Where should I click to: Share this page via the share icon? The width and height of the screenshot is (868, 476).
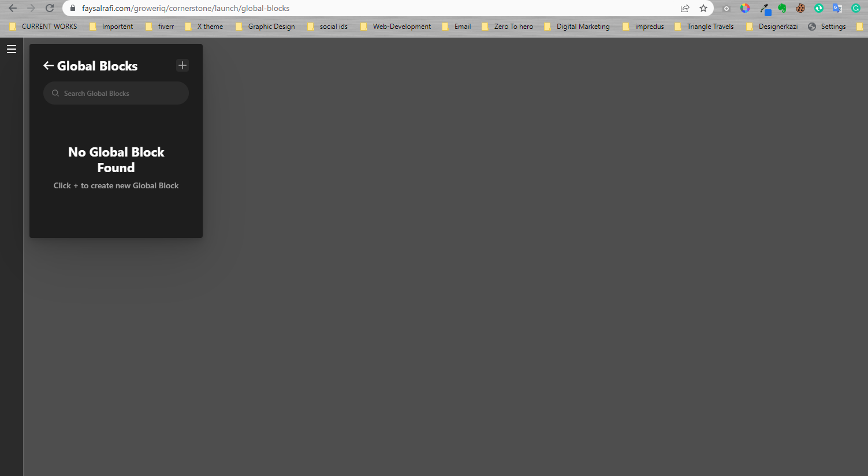pyautogui.click(x=685, y=8)
